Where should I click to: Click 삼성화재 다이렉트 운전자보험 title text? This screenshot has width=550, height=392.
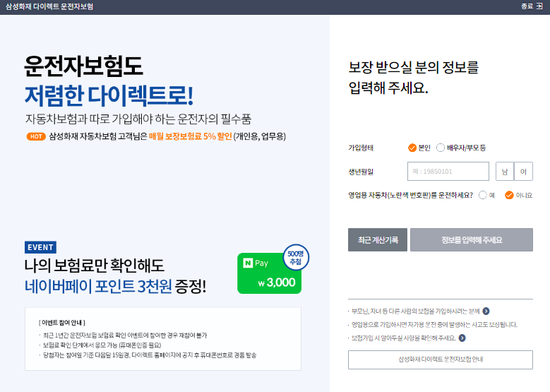click(x=49, y=6)
